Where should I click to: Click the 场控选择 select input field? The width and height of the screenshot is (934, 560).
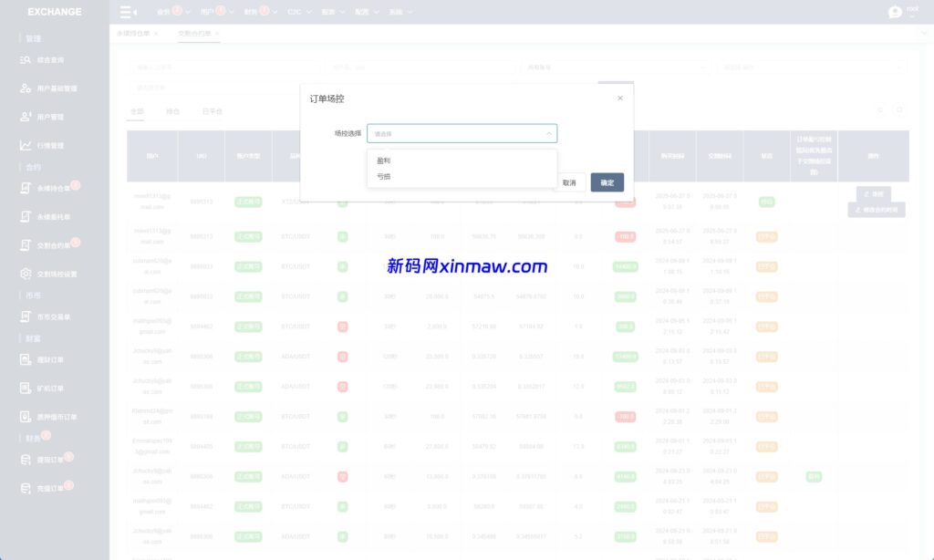pyautogui.click(x=456, y=133)
